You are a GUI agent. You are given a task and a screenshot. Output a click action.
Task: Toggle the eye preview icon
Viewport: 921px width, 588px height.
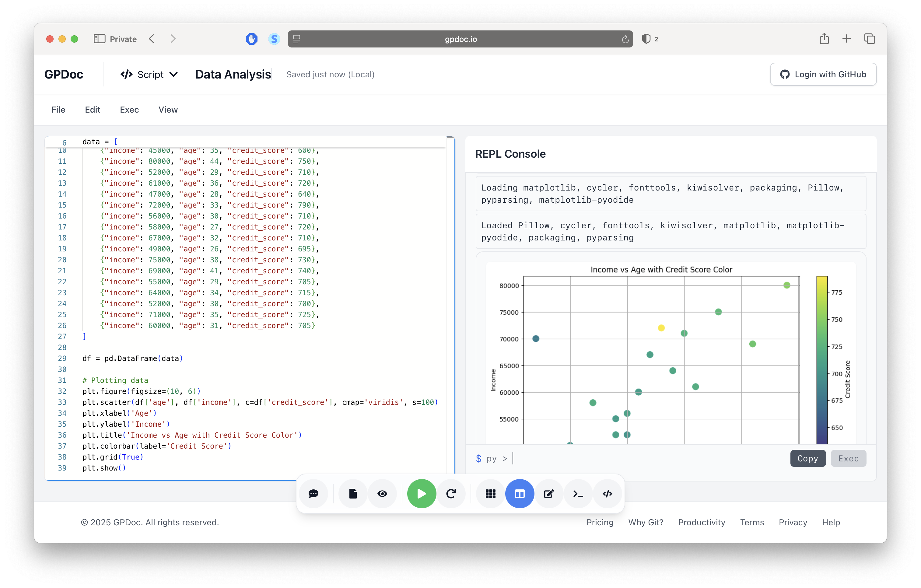click(x=382, y=494)
